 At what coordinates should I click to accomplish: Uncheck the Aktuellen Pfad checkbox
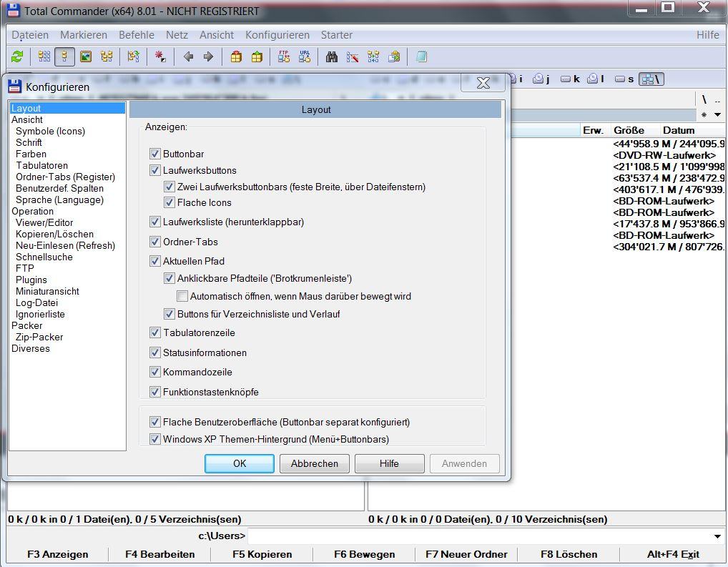pos(155,262)
